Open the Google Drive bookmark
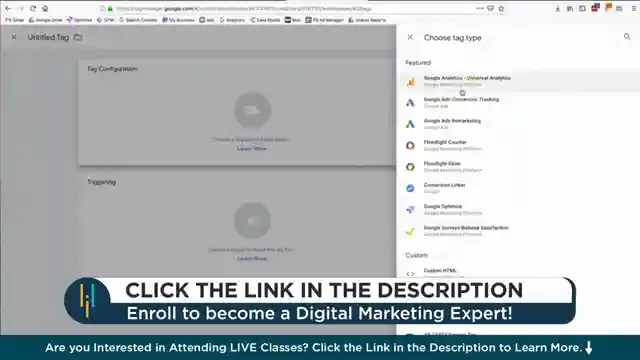Viewport: 640px width, 360px height. coord(45,20)
